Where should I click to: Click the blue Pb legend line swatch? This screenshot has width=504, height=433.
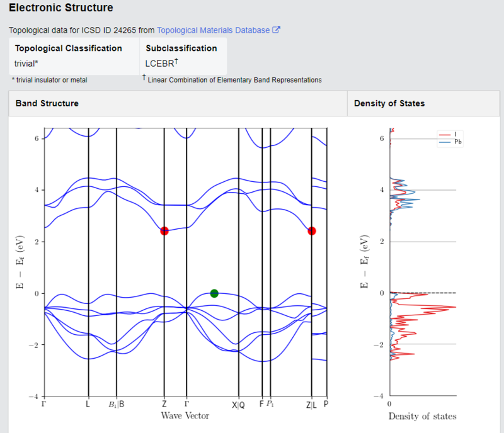tap(445, 142)
